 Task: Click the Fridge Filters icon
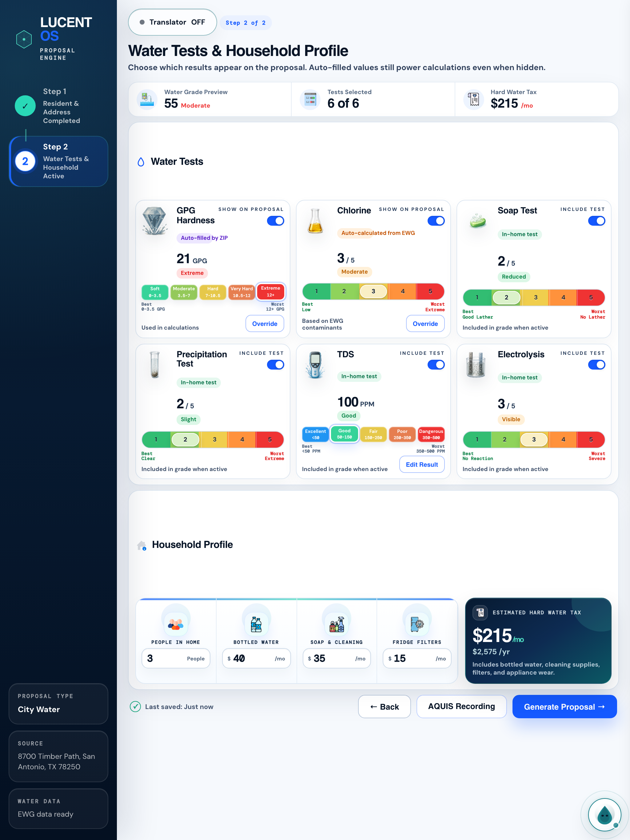417,624
